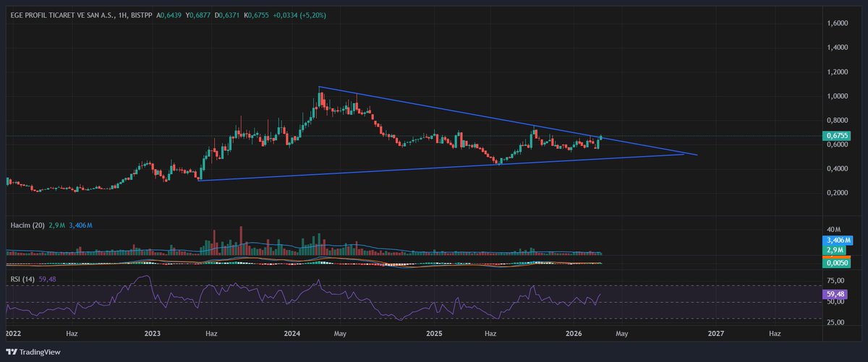Click the EGE PROFIL TICARET VE SAN A.S. symbol title
The image size is (868, 362).
click(x=64, y=15)
